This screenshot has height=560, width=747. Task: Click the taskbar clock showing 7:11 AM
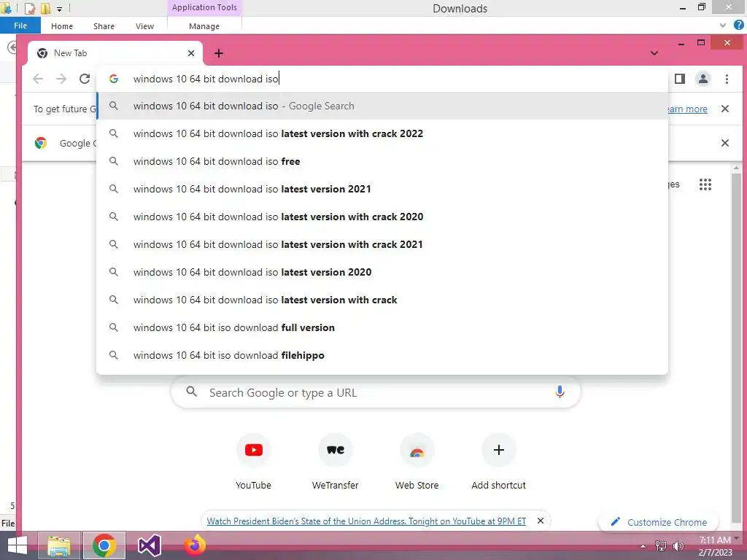[x=715, y=545]
